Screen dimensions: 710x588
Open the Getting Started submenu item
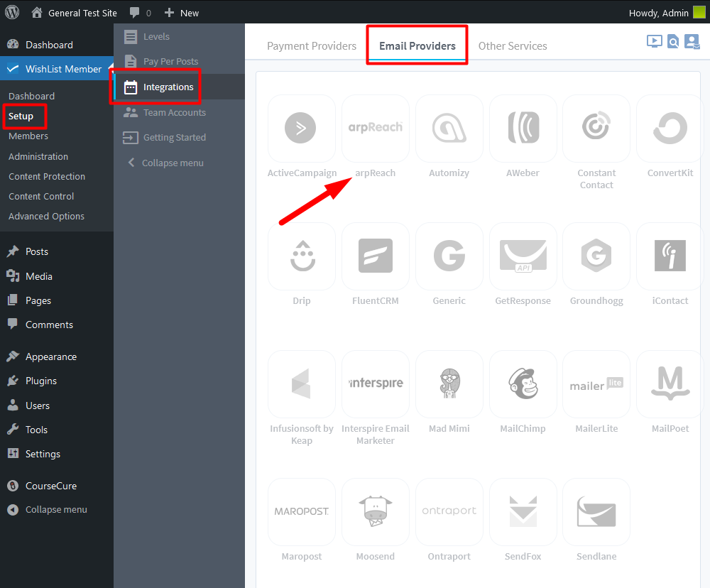[180, 137]
